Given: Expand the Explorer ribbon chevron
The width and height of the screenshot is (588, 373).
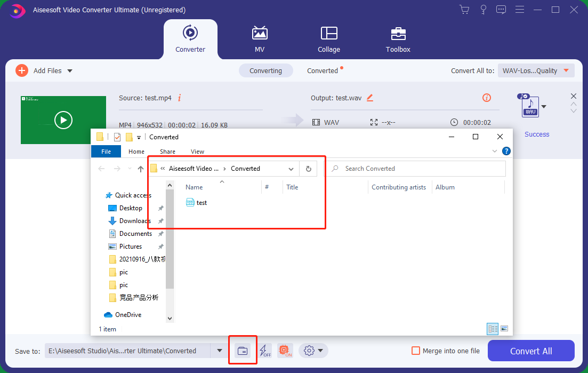Looking at the screenshot, I should click(495, 151).
